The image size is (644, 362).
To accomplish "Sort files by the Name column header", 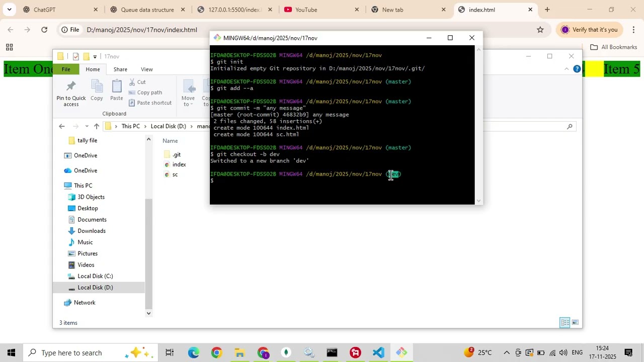I will coord(170,141).
